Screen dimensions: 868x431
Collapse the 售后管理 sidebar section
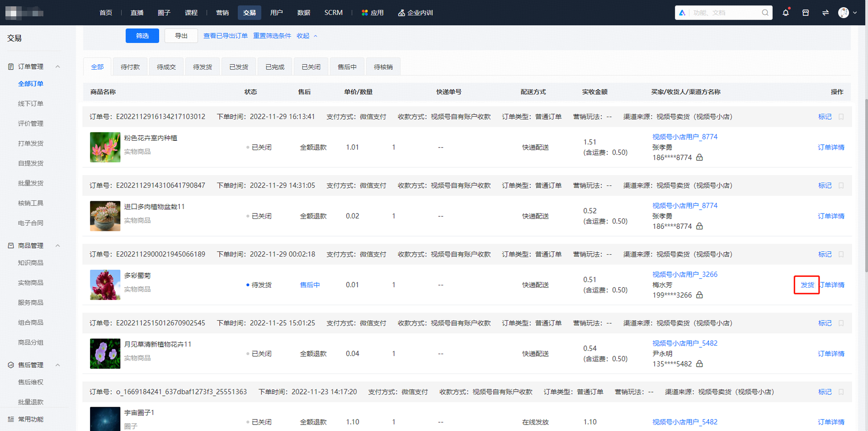pyautogui.click(x=58, y=365)
